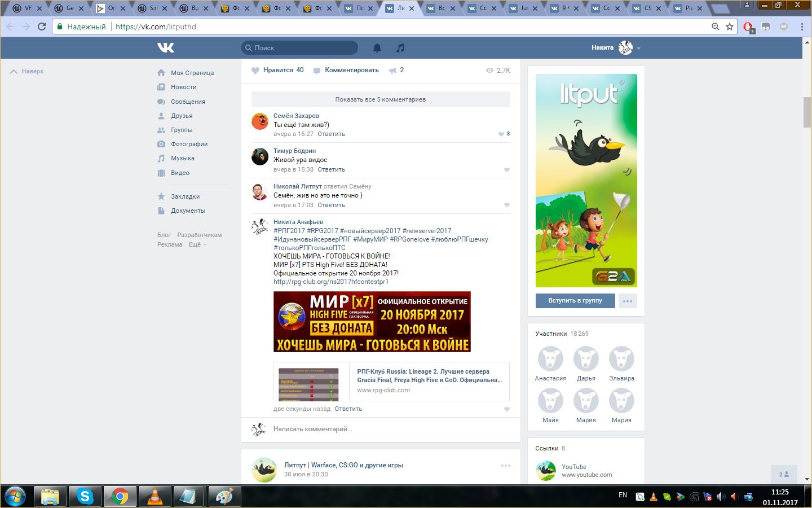Click Вступить в группу button
The image size is (812, 508).
(x=575, y=300)
